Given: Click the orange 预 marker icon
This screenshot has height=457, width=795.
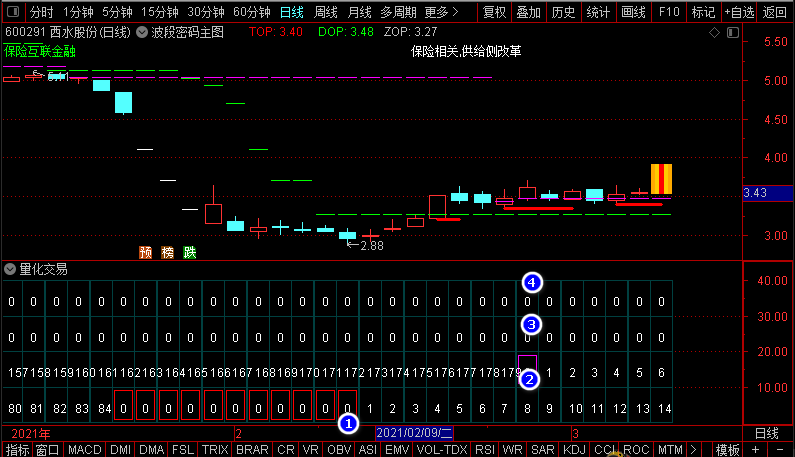Looking at the screenshot, I should [146, 253].
